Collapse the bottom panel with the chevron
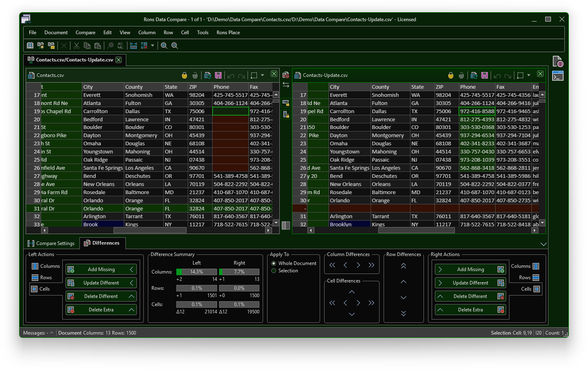588x370 pixels. (543, 244)
